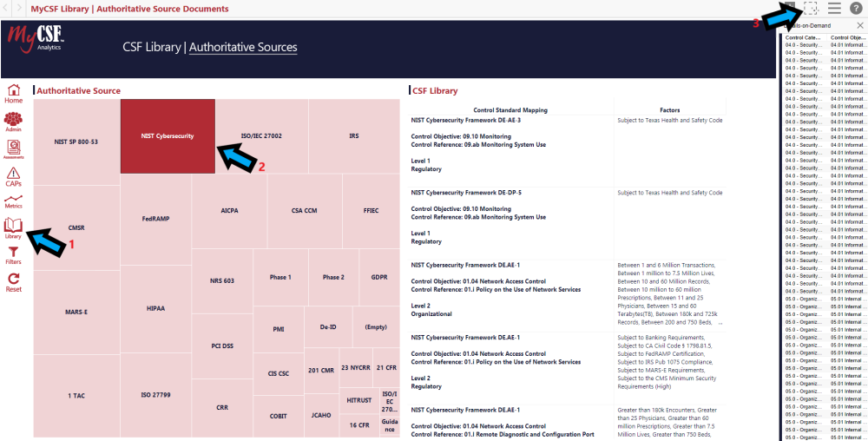
Task: Select the PMI treemap tile
Action: point(279,329)
